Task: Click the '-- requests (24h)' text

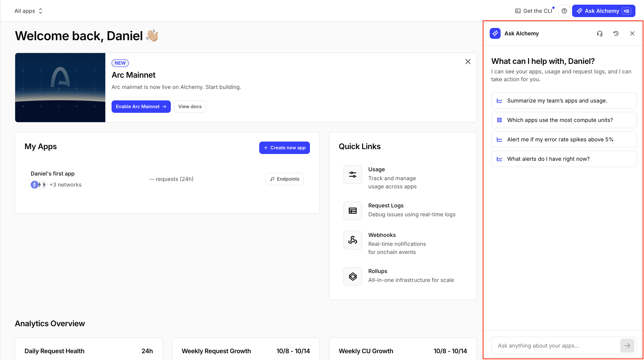Action: (171, 179)
